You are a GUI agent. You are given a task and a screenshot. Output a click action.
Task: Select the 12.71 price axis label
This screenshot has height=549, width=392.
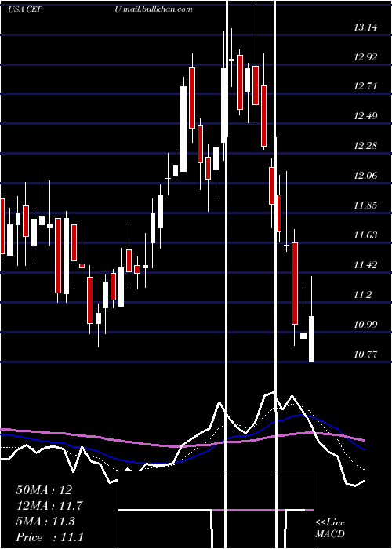(365, 86)
